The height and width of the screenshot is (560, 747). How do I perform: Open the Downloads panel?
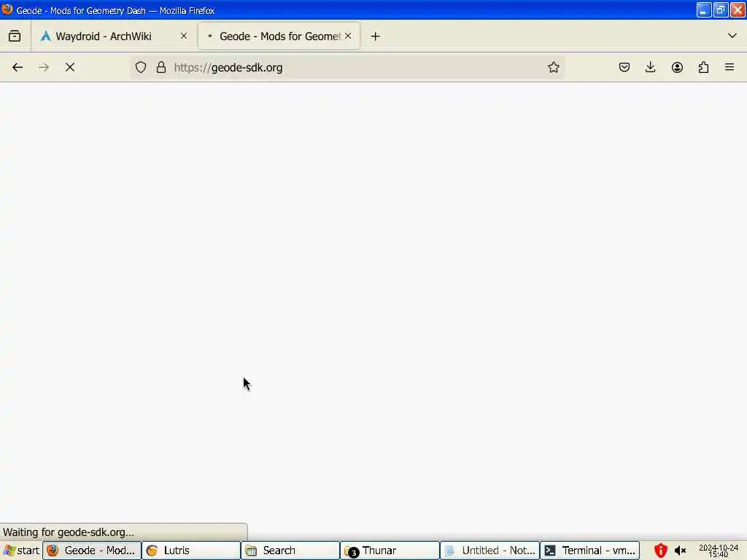650,68
